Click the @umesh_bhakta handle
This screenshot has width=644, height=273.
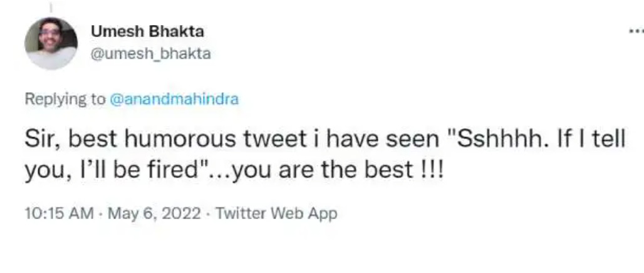click(x=150, y=54)
